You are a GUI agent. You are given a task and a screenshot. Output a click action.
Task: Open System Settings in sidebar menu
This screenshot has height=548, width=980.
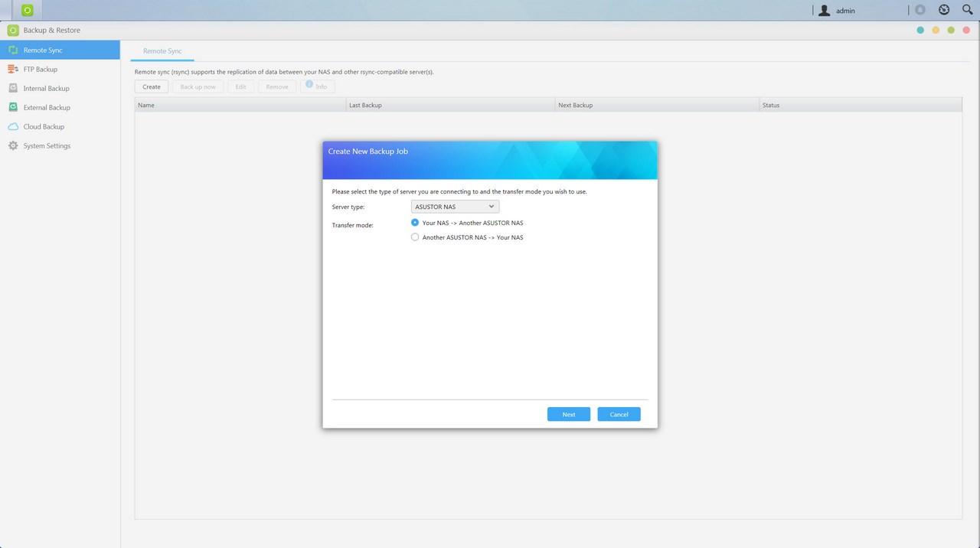(x=60, y=145)
